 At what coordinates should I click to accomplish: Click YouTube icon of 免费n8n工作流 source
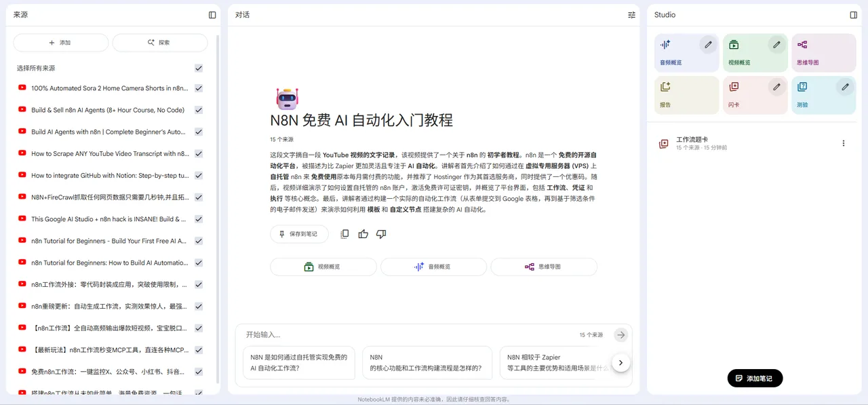(22, 372)
